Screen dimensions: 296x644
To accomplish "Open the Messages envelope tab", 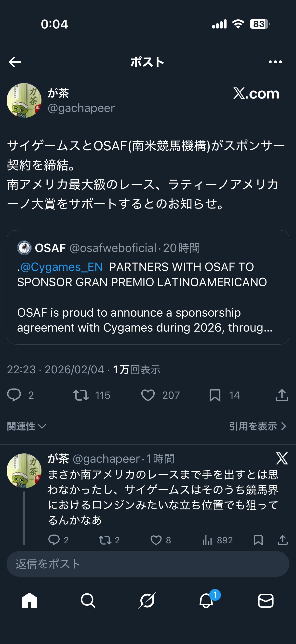I will click(266, 601).
